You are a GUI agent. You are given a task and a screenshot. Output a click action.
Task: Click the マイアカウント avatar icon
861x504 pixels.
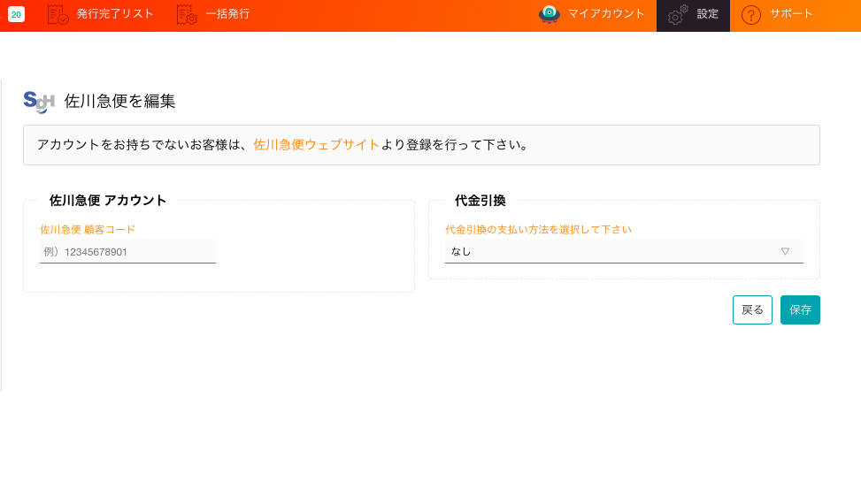(550, 14)
